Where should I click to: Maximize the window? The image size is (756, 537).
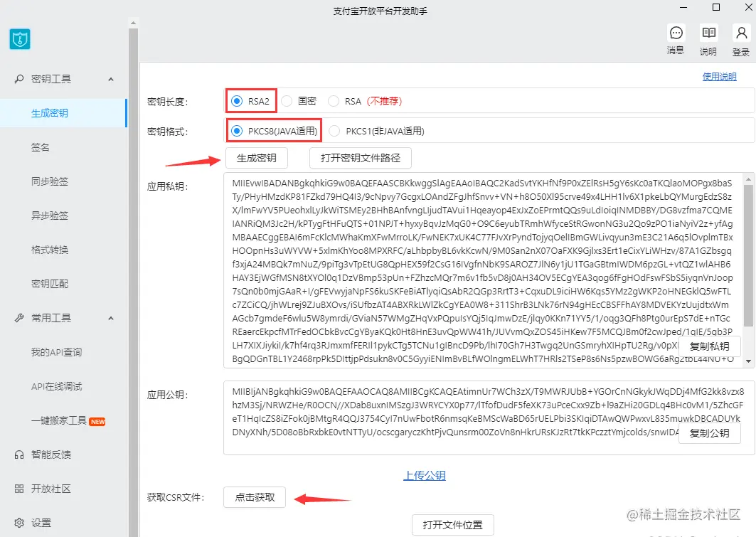pos(716,7)
